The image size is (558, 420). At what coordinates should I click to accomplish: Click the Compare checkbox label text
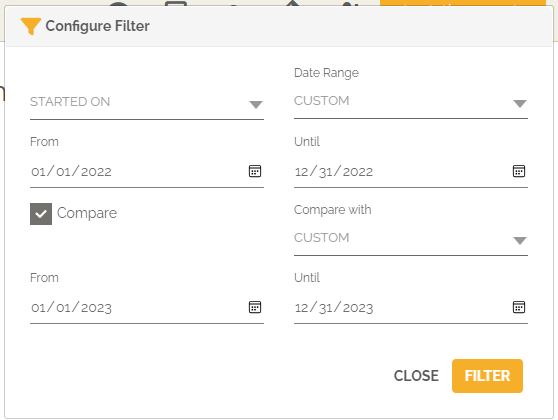(x=87, y=214)
